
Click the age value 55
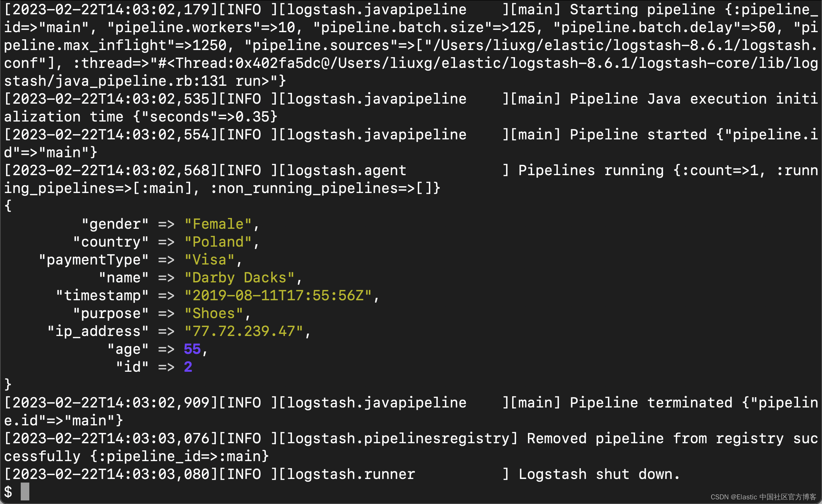192,349
